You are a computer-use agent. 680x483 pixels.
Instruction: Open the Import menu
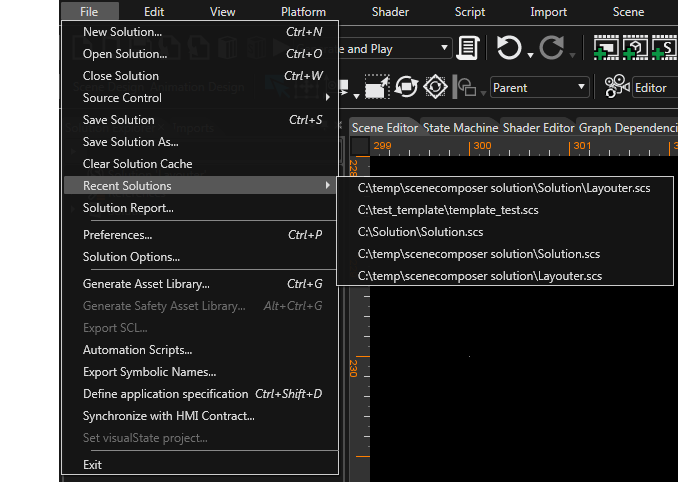click(548, 12)
